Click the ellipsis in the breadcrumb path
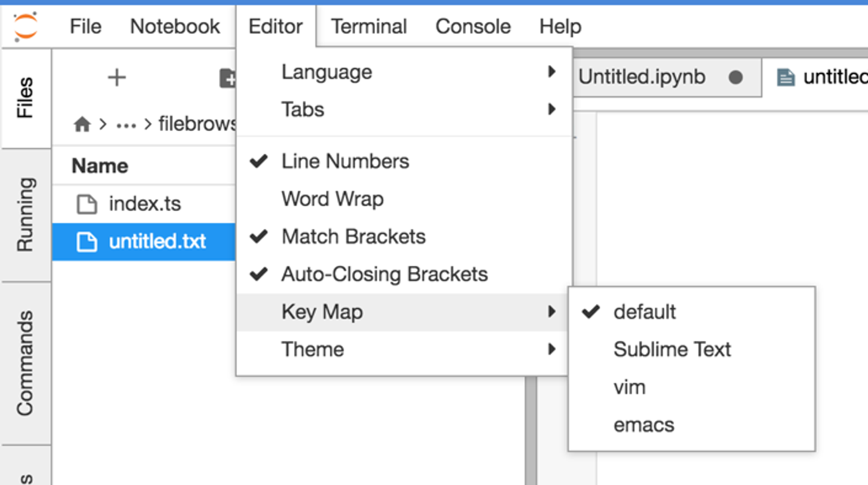 tap(127, 125)
